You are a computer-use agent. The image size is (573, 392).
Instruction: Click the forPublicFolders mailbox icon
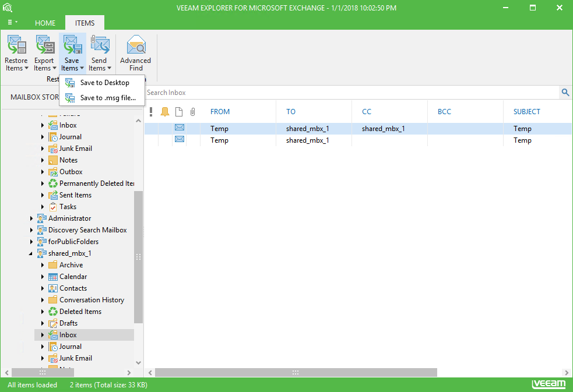(41, 242)
